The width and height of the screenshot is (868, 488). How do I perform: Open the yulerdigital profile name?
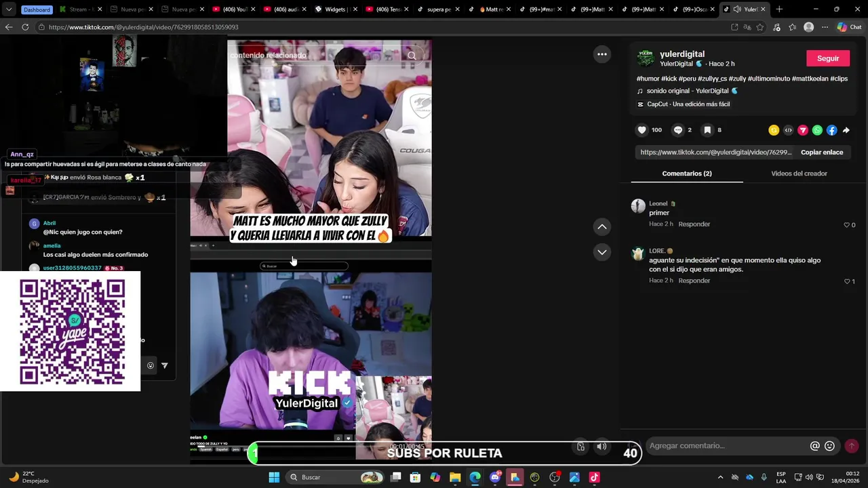[682, 54]
